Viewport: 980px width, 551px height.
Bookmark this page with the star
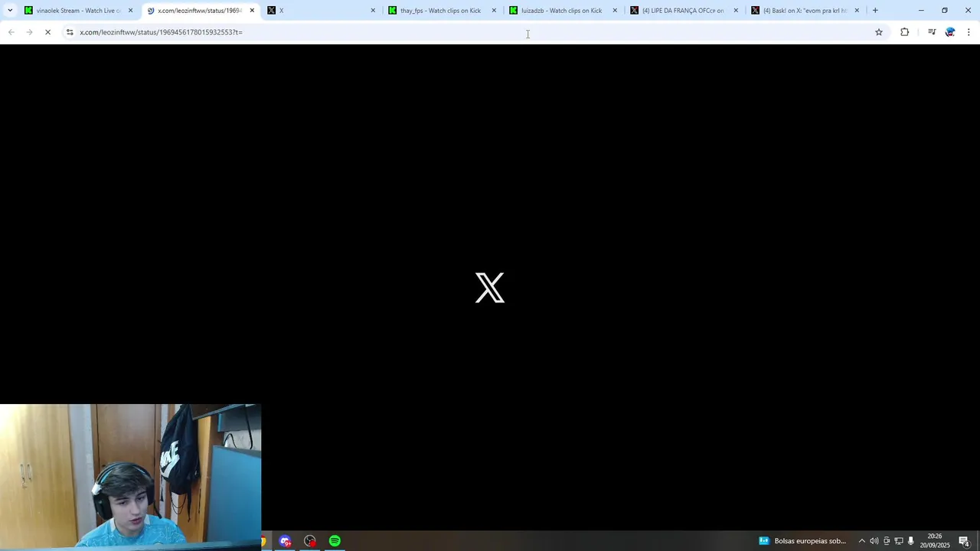click(879, 32)
